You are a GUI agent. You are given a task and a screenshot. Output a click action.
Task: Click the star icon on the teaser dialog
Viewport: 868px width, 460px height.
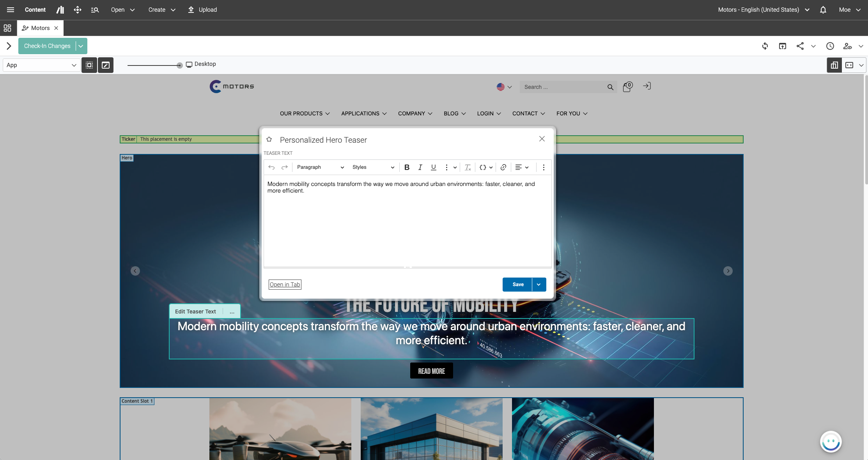(x=269, y=140)
